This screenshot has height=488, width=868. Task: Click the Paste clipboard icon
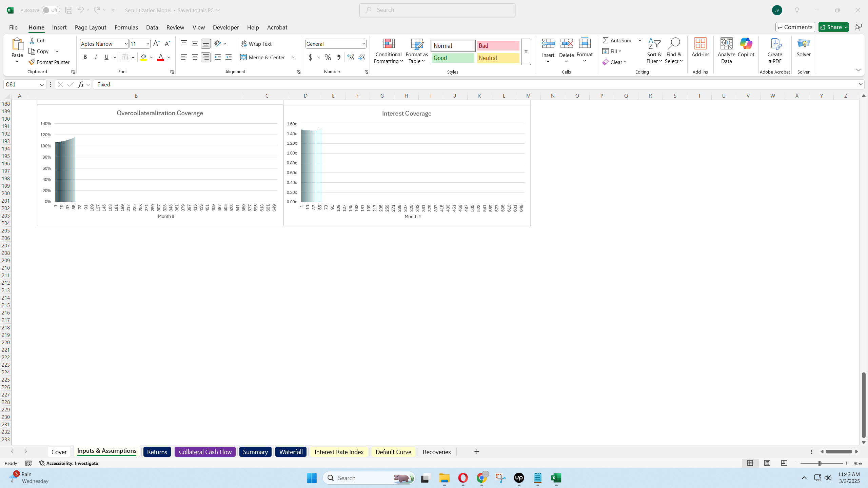click(x=17, y=44)
